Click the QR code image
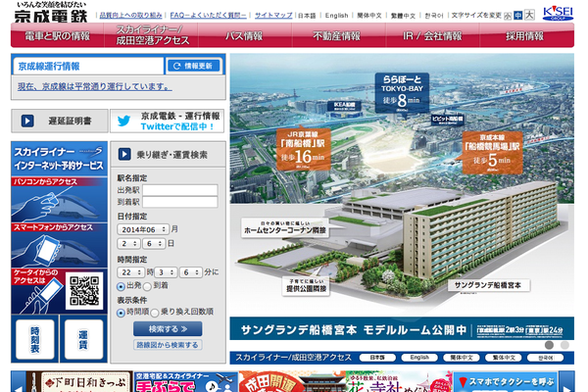 coord(84,291)
